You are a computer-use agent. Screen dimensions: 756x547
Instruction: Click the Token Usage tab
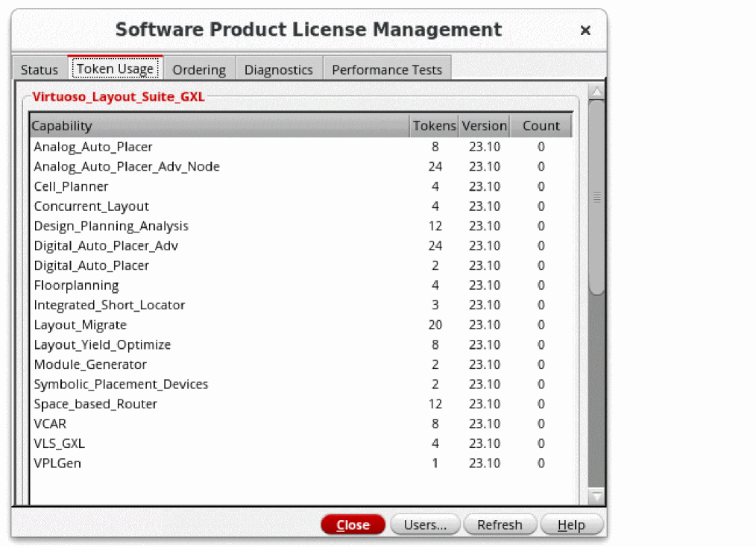115,69
